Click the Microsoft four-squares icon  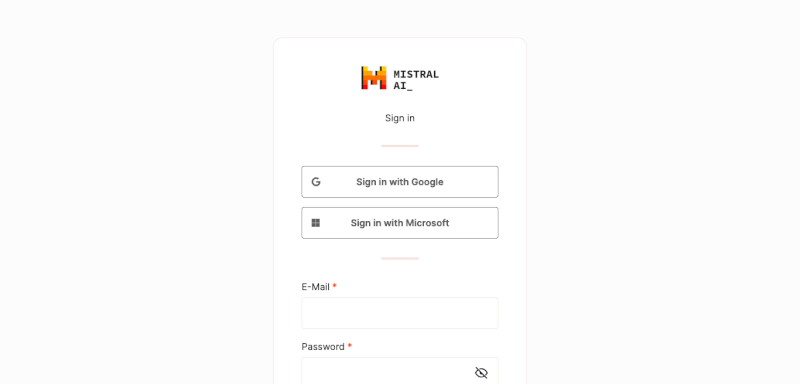(316, 223)
